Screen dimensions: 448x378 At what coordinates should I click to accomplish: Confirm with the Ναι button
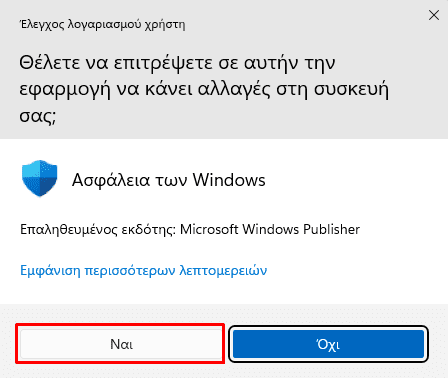tap(121, 344)
